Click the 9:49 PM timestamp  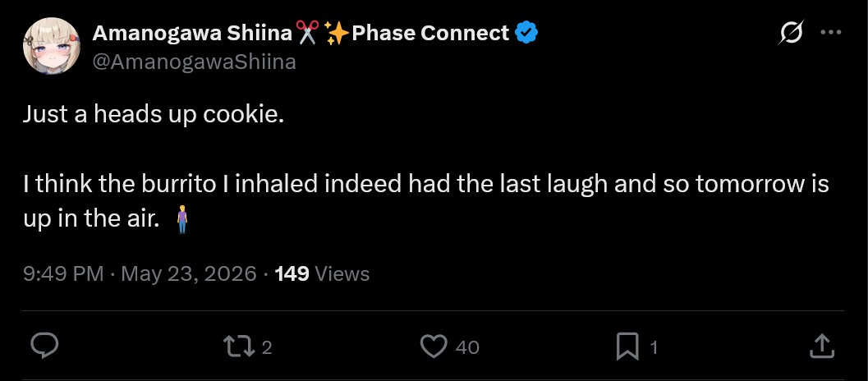pos(64,273)
